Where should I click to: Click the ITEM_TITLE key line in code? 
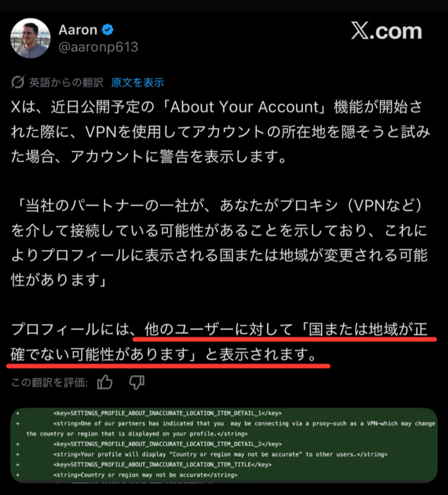(162, 464)
